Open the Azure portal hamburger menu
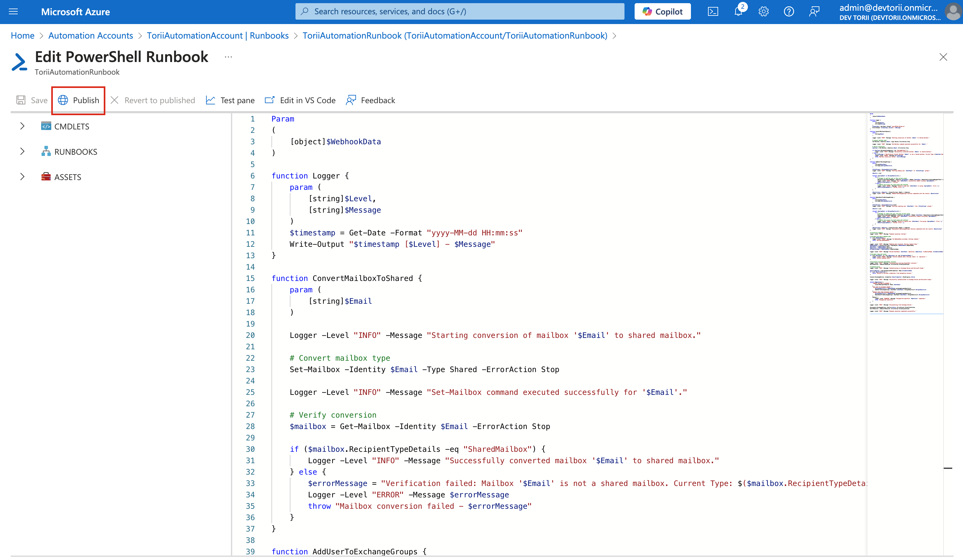This screenshot has height=560, width=963. [x=13, y=11]
